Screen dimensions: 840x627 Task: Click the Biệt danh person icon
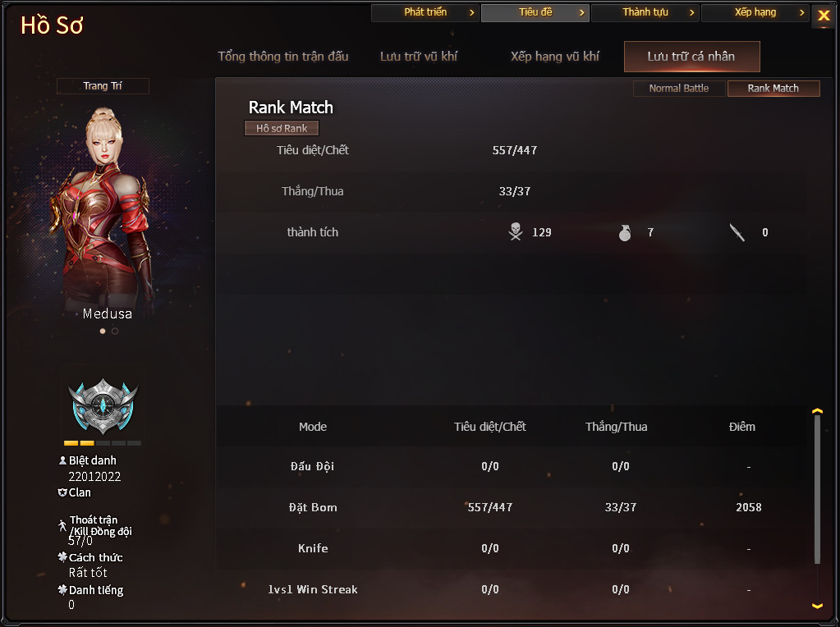coord(62,460)
